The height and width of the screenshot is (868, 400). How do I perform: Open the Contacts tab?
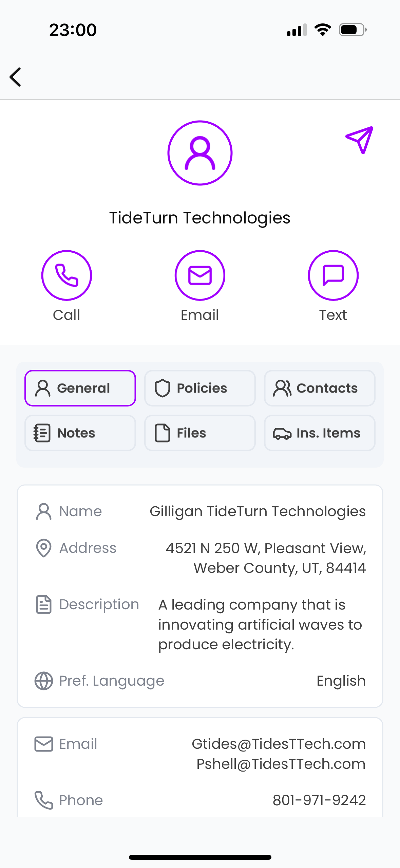(x=319, y=388)
